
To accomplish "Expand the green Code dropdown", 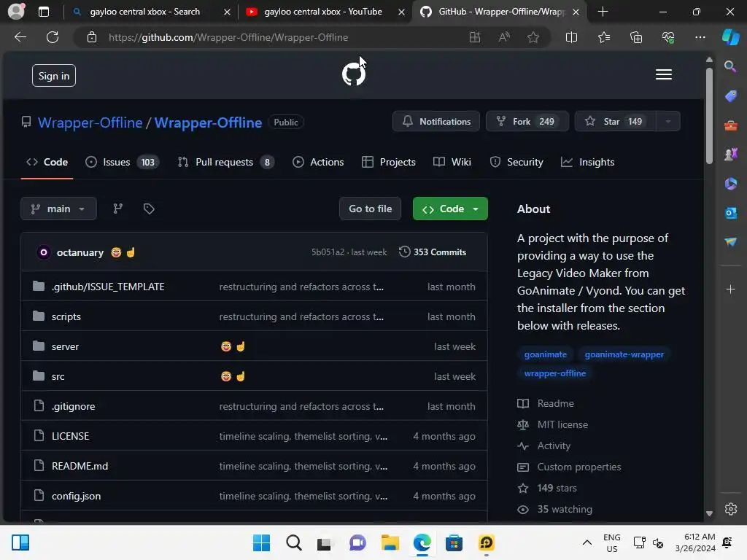I will [450, 209].
